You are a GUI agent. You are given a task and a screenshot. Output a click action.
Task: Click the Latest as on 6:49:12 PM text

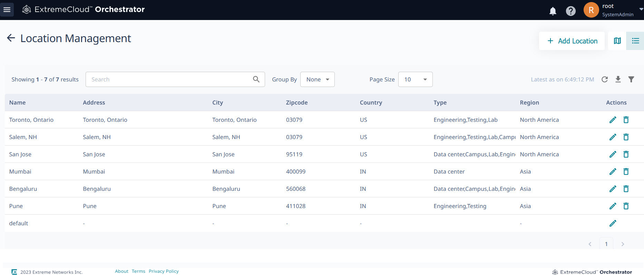[x=563, y=79]
